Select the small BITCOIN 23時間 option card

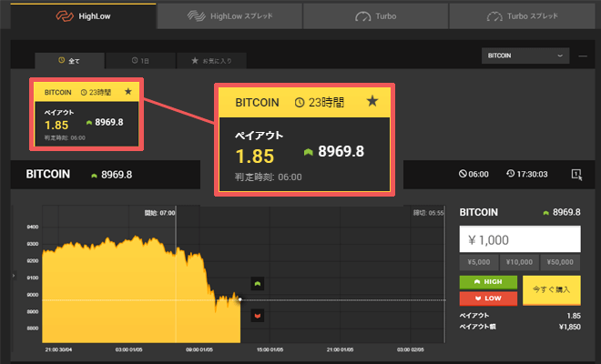87,114
